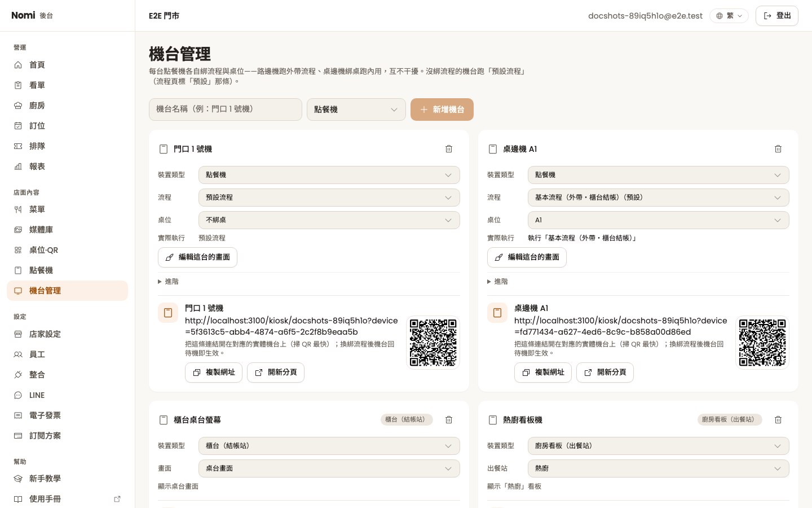
Task: Open 店家設定 store settings in sidebar
Action: (x=67, y=334)
